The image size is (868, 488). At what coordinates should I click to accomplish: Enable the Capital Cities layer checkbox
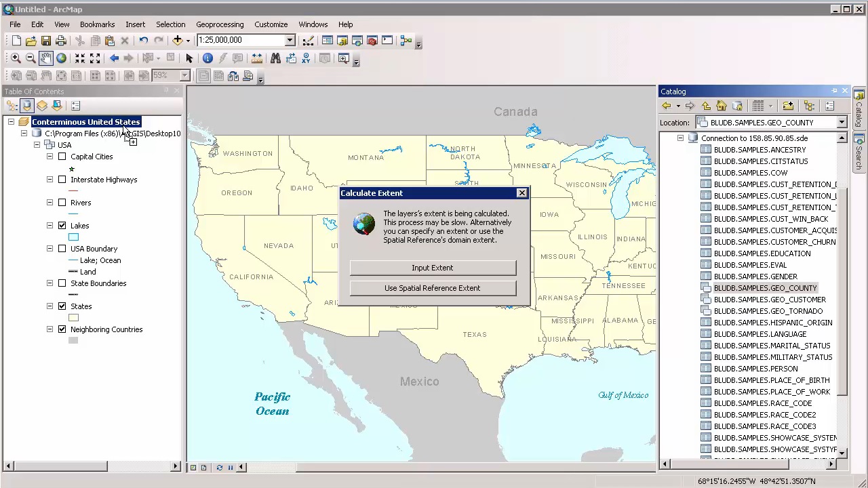[62, 157]
